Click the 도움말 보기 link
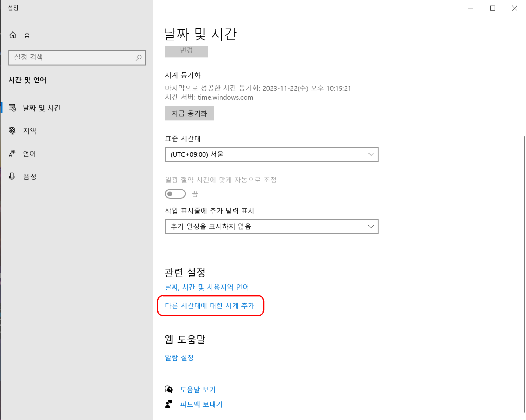Viewport: 526px width, 420px height. (198, 390)
